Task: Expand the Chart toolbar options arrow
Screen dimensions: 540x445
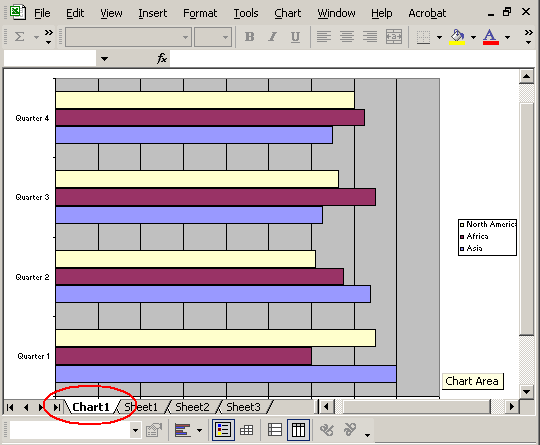Action: tap(367, 435)
